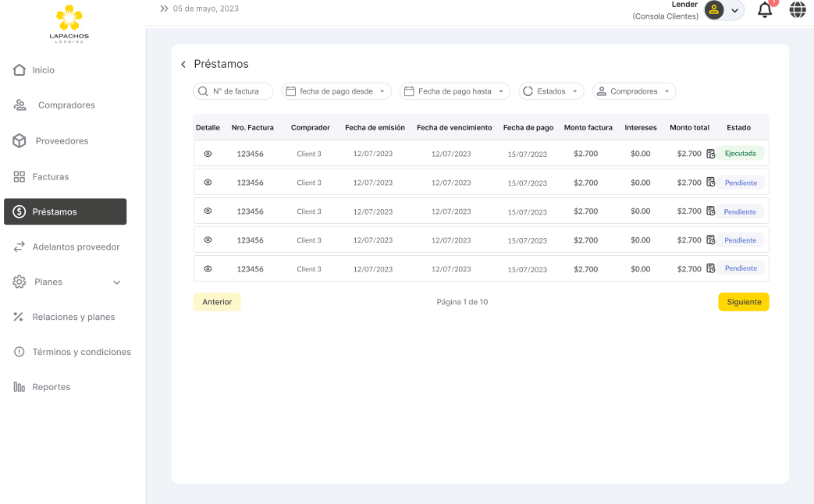Open the Compradores filter dropdown
This screenshot has width=814, height=504.
pos(634,91)
